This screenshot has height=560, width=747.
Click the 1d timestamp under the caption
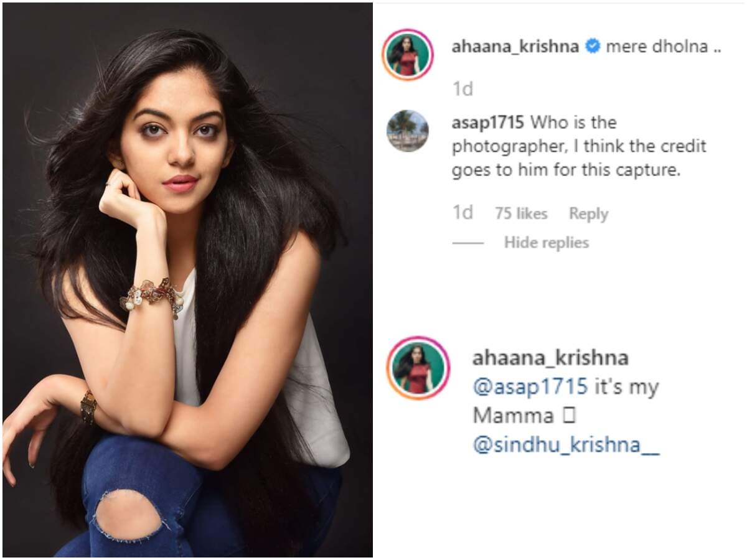pyautogui.click(x=463, y=90)
